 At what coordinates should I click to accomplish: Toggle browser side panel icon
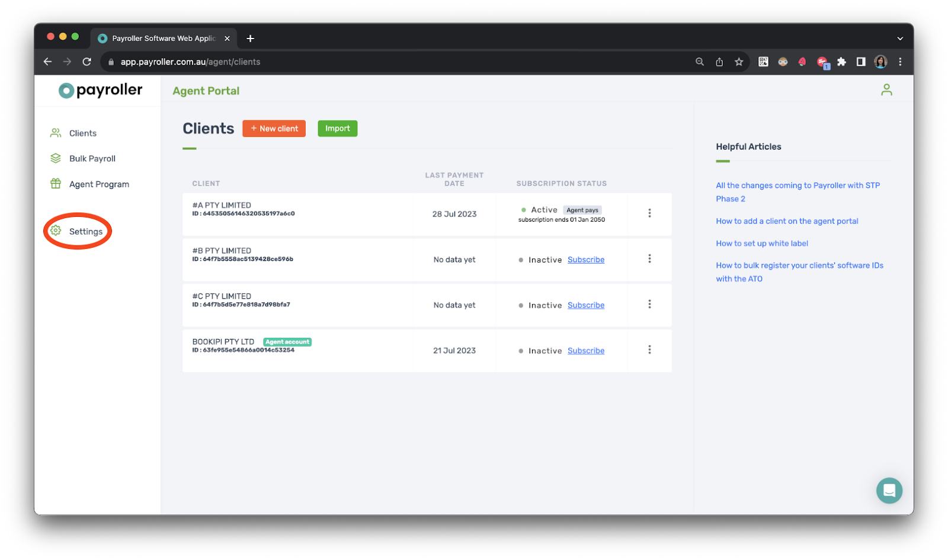point(861,62)
